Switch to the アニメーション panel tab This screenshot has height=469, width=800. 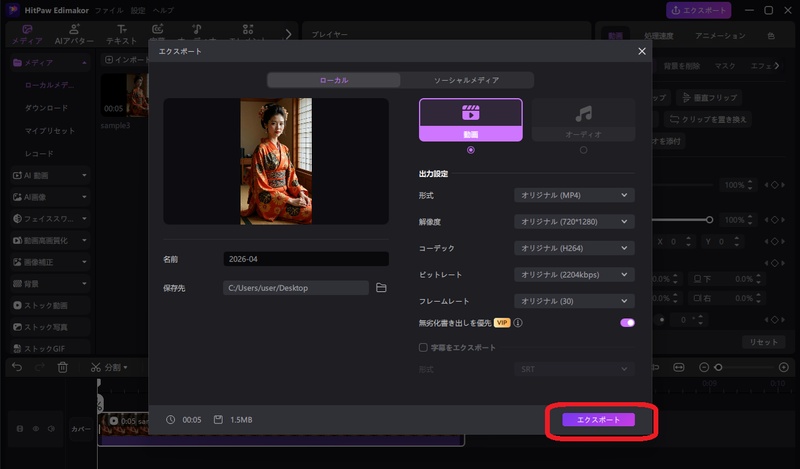point(720,36)
